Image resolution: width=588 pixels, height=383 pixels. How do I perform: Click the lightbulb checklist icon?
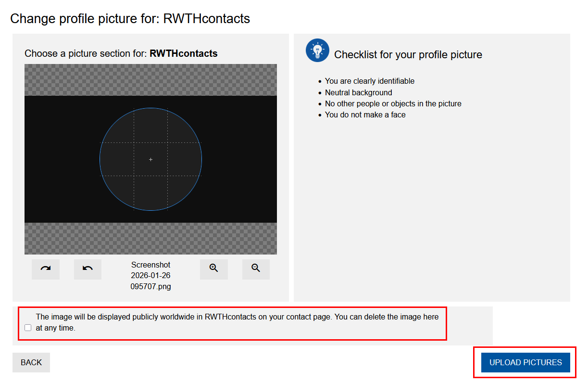coord(317,51)
